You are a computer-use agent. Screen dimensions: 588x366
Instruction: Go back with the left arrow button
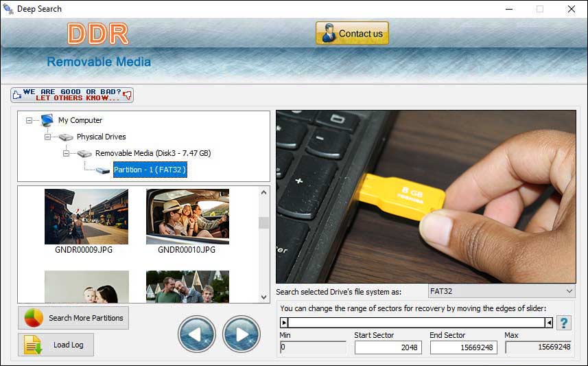(x=197, y=334)
